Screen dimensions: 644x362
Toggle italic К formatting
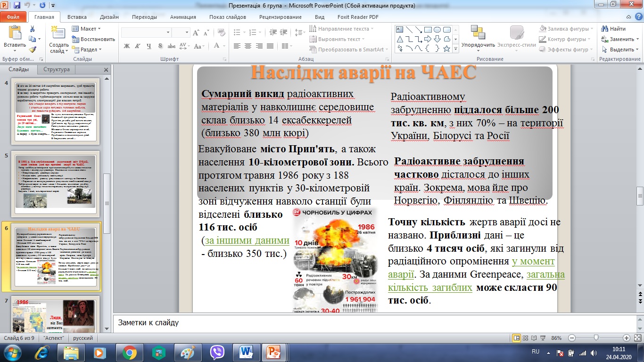click(x=138, y=46)
